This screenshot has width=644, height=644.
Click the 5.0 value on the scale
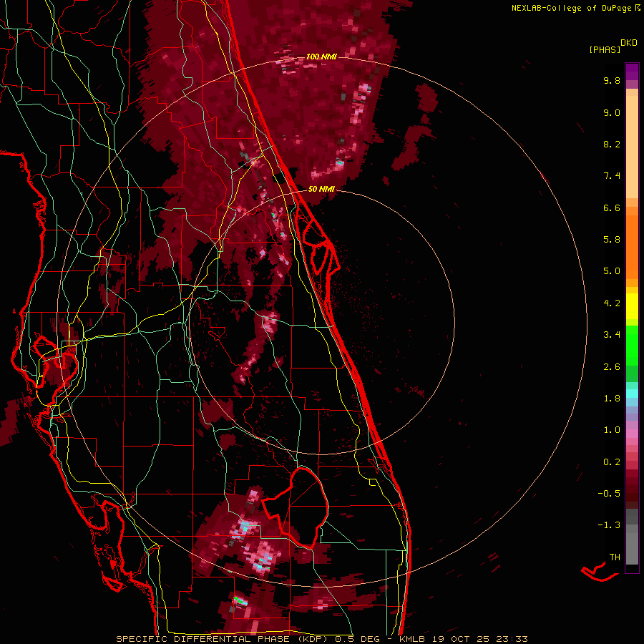(x=612, y=271)
